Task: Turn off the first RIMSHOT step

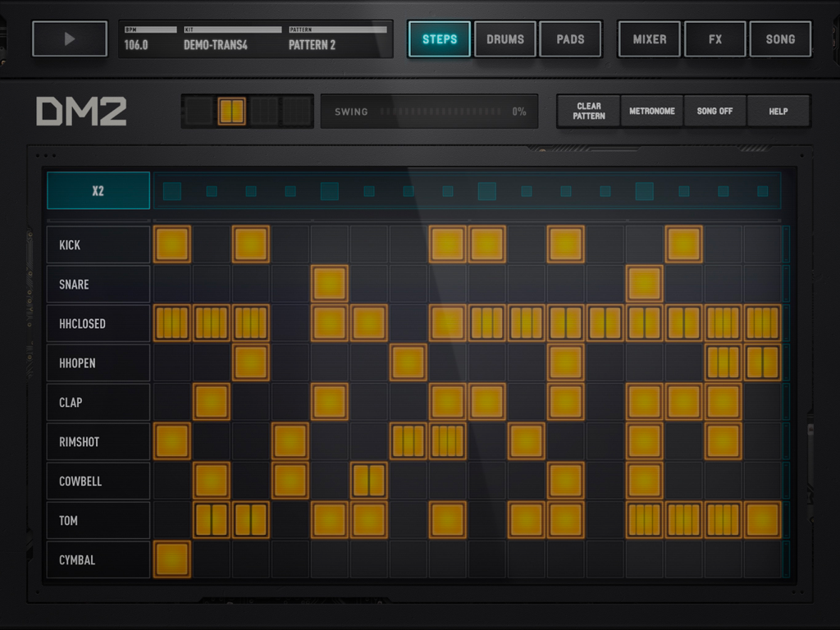Action: click(x=172, y=441)
